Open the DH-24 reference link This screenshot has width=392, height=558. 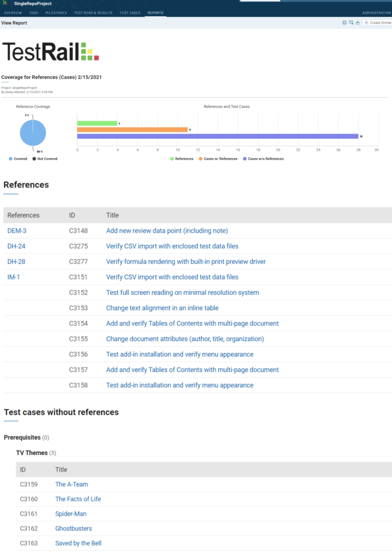tap(16, 246)
